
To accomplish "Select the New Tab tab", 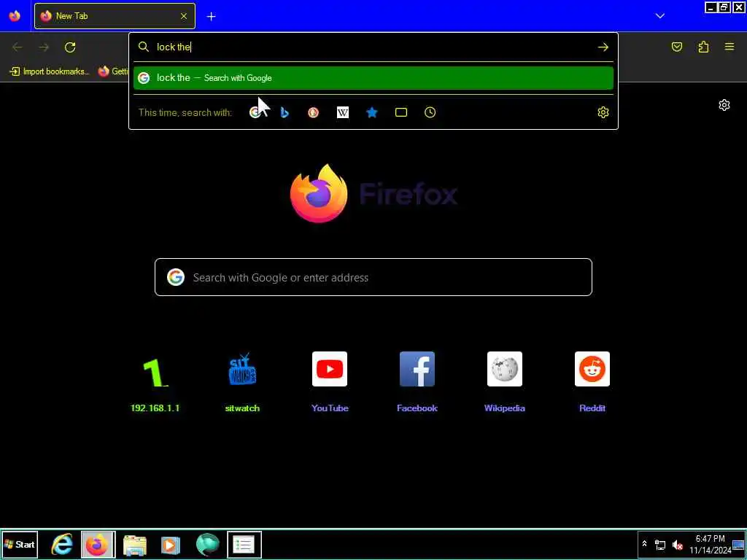I will click(115, 16).
